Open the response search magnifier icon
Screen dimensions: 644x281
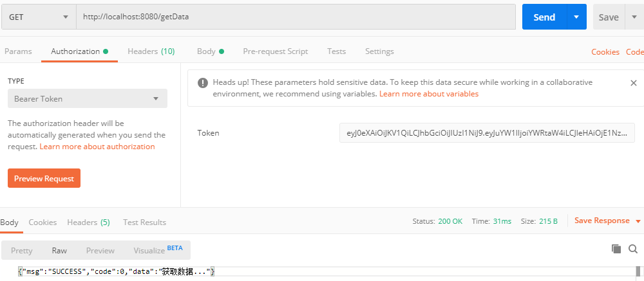pyautogui.click(x=633, y=249)
